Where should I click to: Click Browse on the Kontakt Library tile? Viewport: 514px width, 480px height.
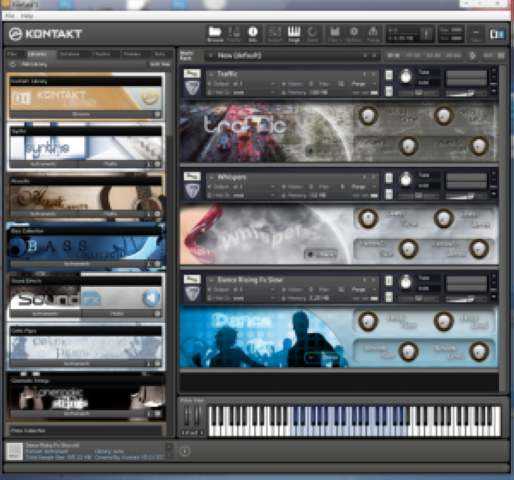[x=81, y=114]
